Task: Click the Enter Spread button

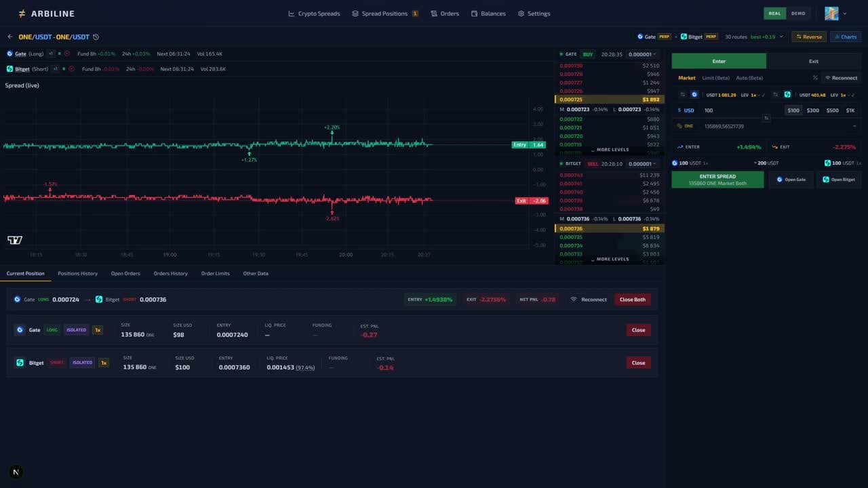Action: coord(717,180)
